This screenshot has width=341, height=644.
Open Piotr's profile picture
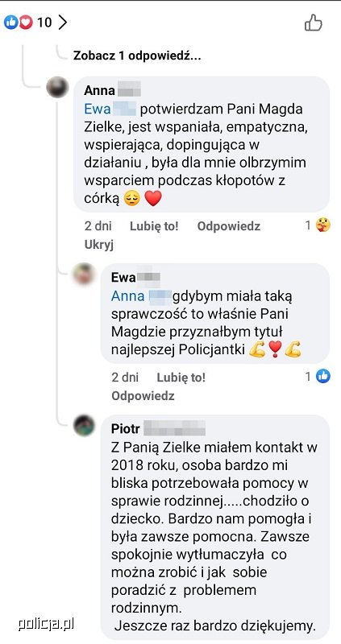85,426
